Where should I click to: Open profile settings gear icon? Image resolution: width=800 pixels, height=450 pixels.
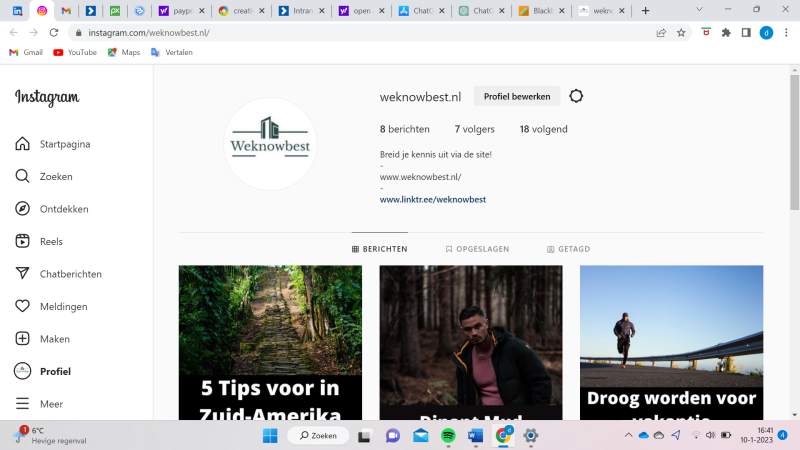(576, 96)
